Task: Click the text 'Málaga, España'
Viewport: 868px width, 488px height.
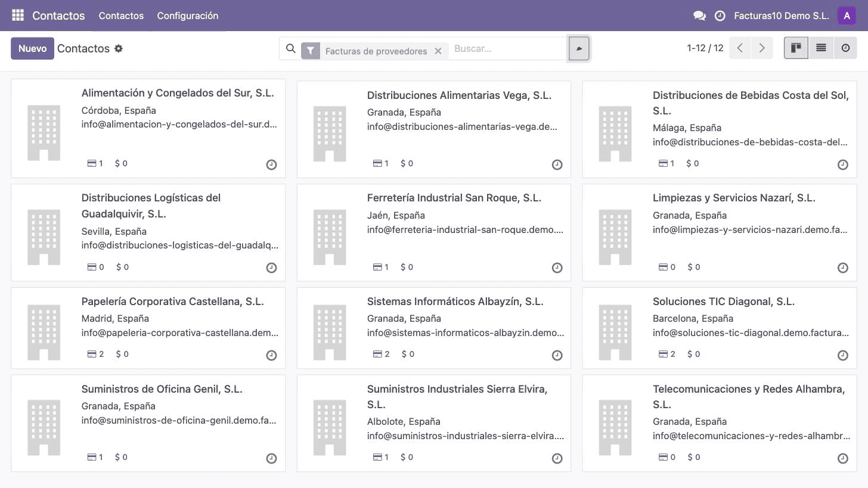Action: 687,128
